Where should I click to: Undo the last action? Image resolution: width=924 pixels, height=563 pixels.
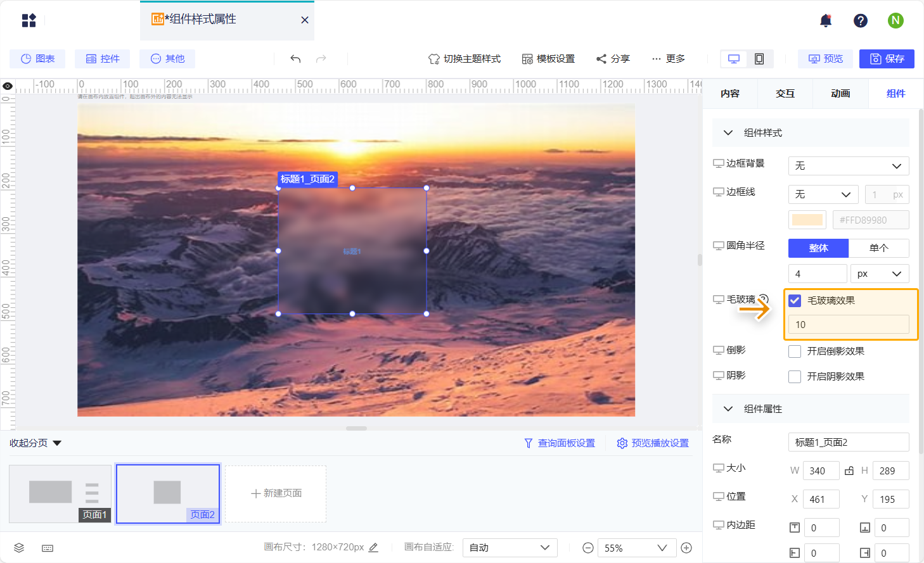tap(295, 59)
